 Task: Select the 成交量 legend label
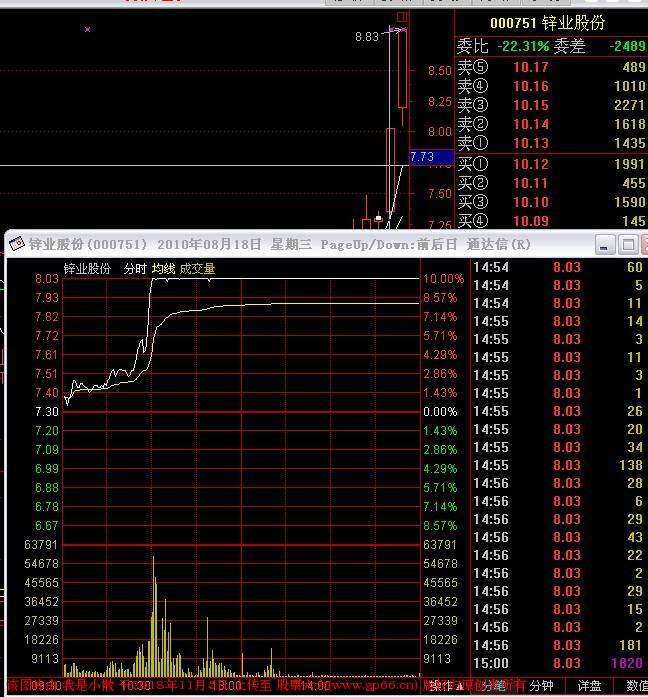pos(197,268)
